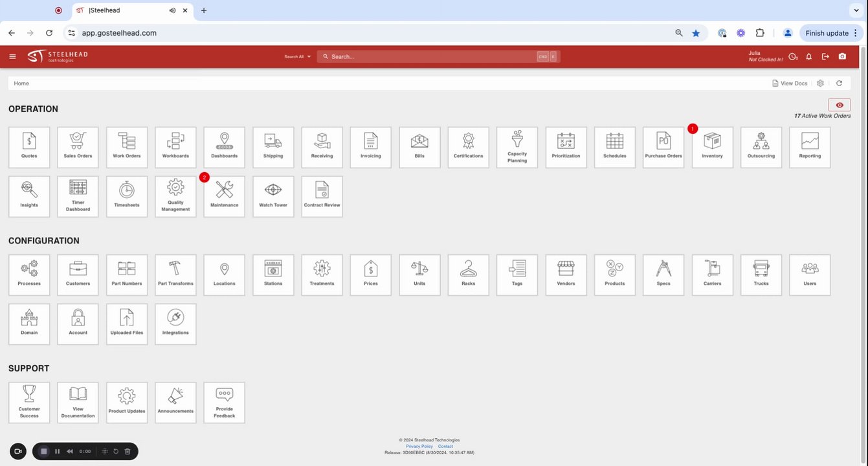Open the Maintenance tile
This screenshot has height=466, width=868.
(x=225, y=197)
